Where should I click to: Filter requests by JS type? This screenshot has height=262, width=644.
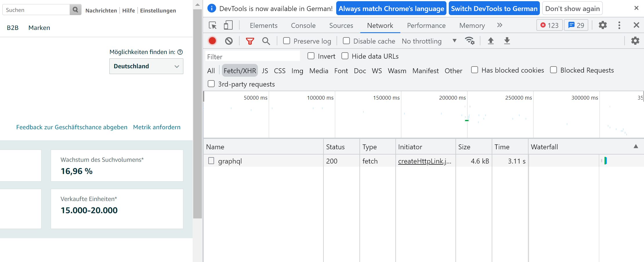pyautogui.click(x=265, y=71)
